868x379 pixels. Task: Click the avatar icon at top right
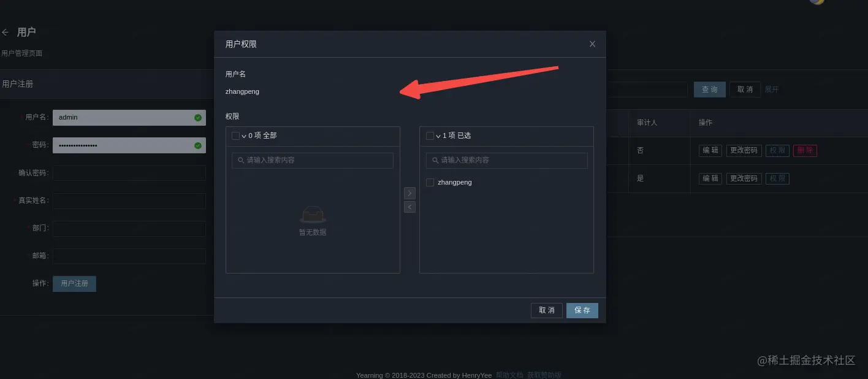click(817, 1)
